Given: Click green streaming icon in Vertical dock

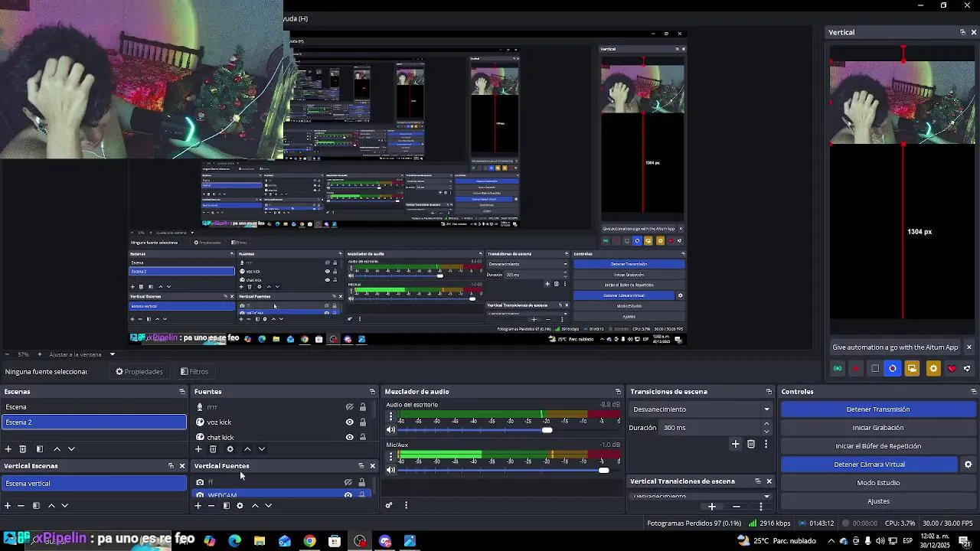Looking at the screenshot, I should (838, 369).
